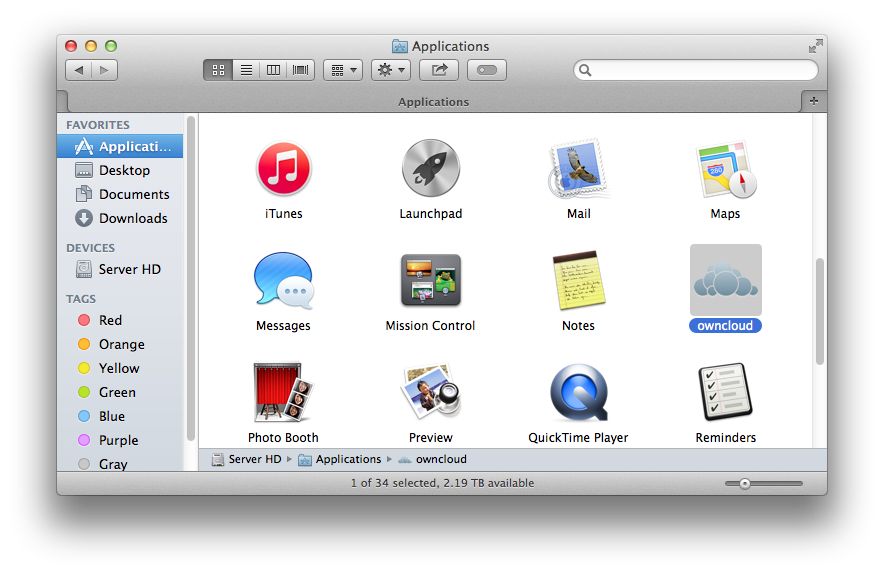
Task: Switch to Cover Flow view
Action: (300, 70)
